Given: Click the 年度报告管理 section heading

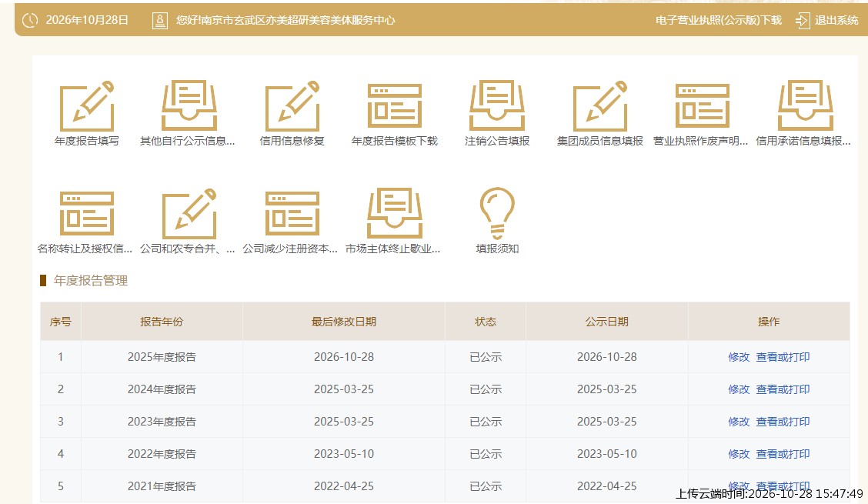Looking at the screenshot, I should (x=91, y=281).
